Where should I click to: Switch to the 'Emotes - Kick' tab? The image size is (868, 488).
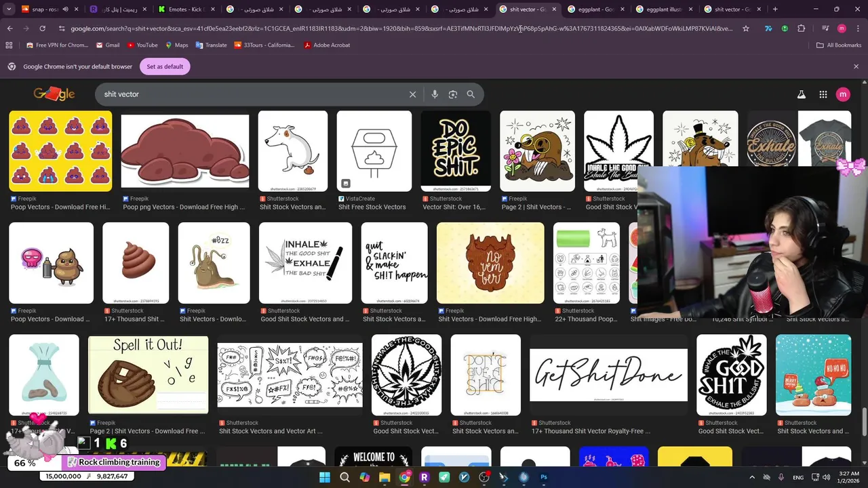coord(186,9)
